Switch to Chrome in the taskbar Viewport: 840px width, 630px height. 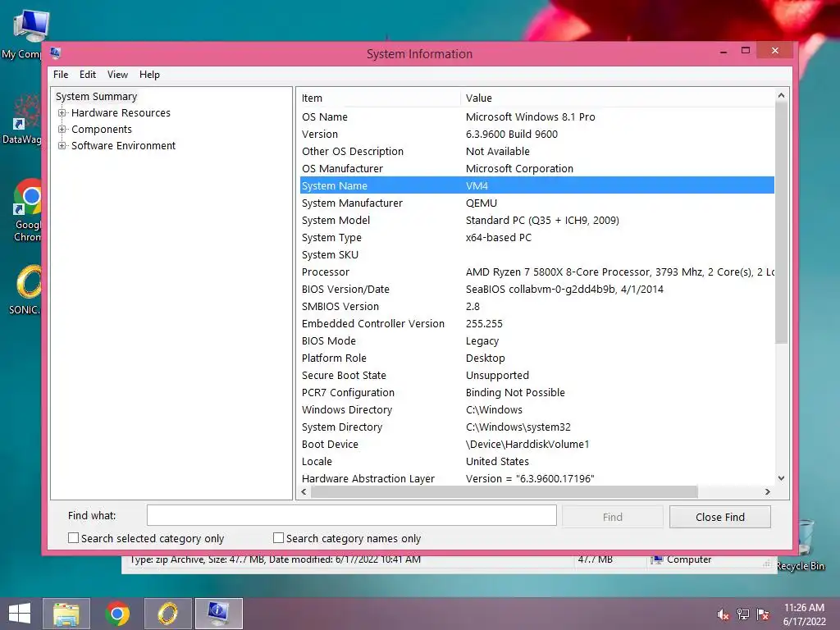coord(116,614)
